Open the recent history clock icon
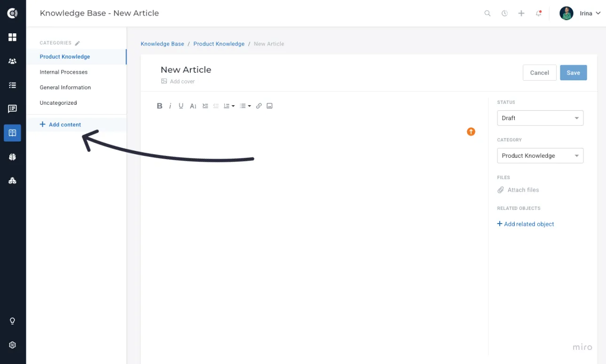The height and width of the screenshot is (364, 606). tap(504, 13)
